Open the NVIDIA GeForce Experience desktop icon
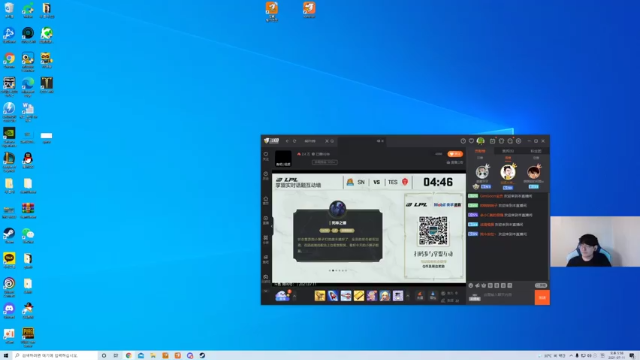 pyautogui.click(x=9, y=138)
